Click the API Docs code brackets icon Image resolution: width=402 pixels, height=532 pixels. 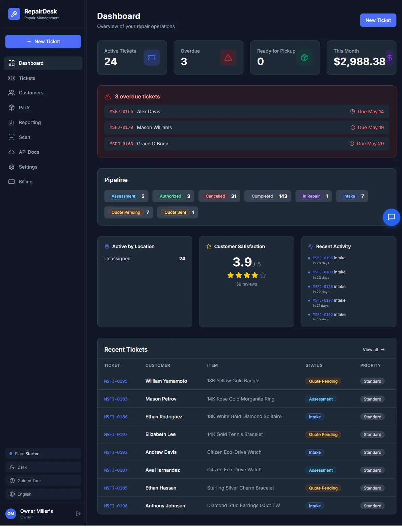click(x=11, y=152)
